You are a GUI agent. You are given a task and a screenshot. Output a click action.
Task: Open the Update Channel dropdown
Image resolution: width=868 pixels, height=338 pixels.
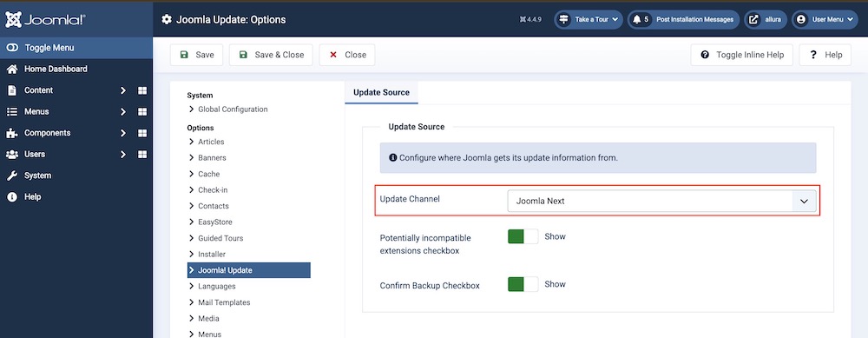coord(661,201)
